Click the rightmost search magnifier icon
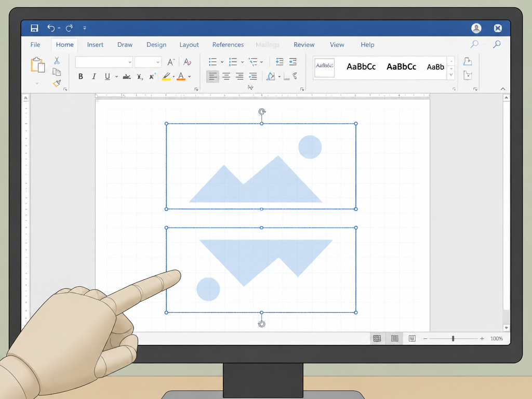The height and width of the screenshot is (399, 532). pos(497,44)
